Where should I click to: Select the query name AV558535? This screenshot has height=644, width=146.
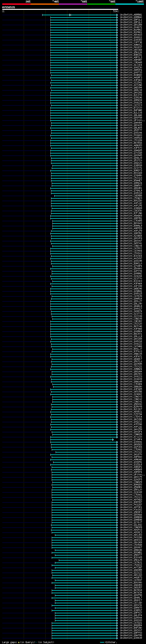tap(8, 7)
